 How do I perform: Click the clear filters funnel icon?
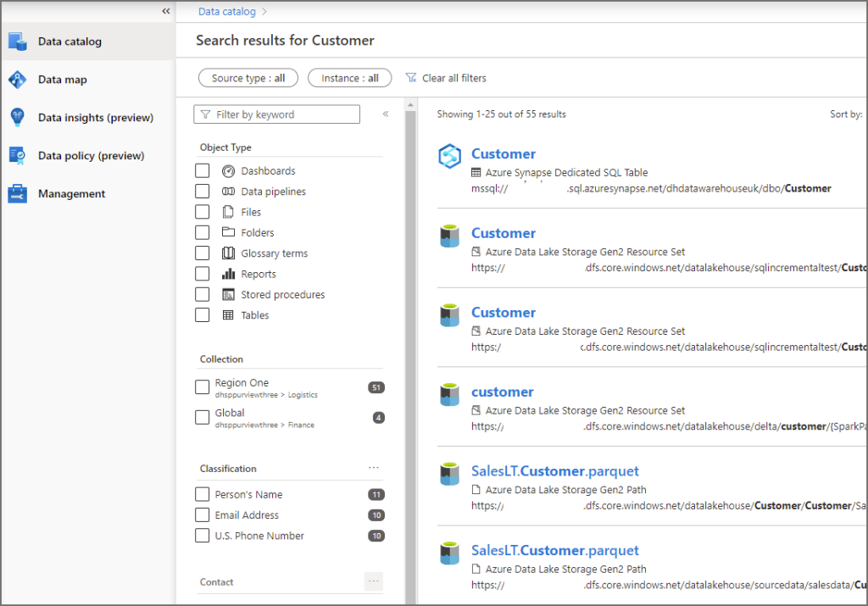[x=411, y=77]
